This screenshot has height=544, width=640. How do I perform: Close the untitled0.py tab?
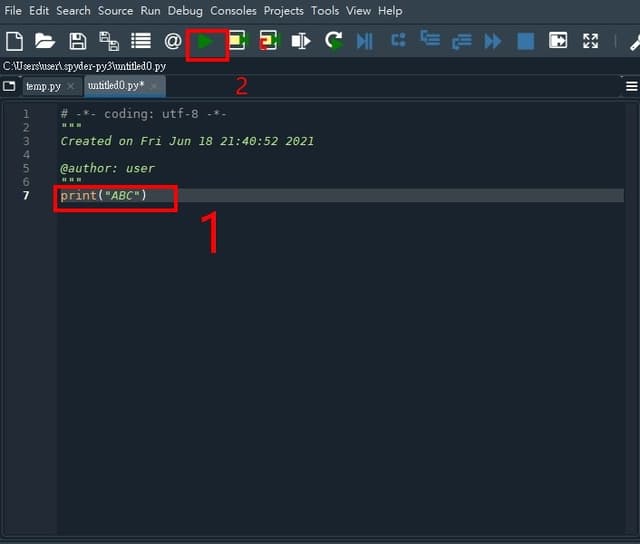[154, 86]
